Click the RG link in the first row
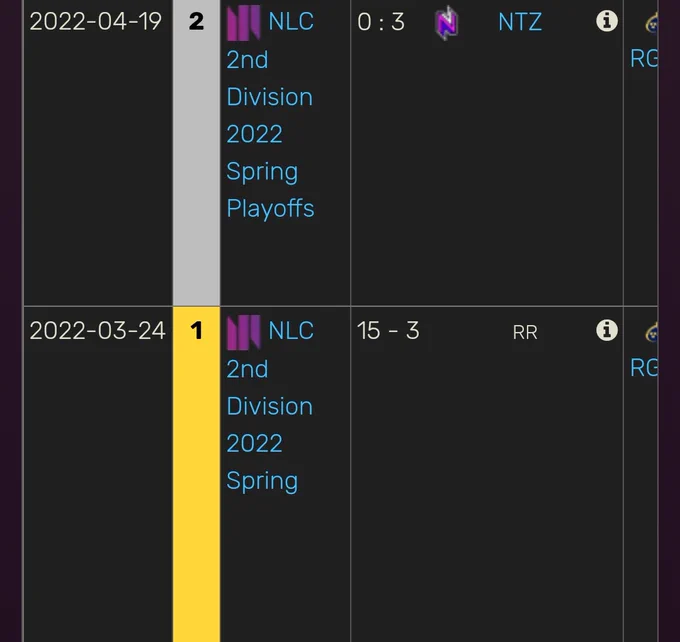The height and width of the screenshot is (642, 680). (x=644, y=59)
